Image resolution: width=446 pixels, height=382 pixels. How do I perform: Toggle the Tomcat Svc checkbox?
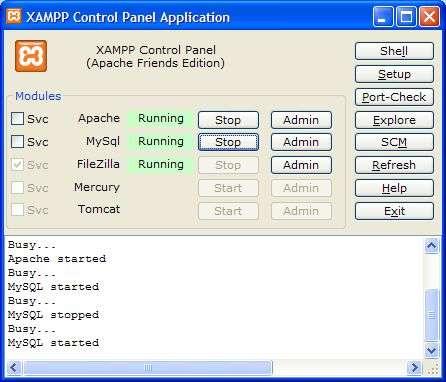(17, 210)
